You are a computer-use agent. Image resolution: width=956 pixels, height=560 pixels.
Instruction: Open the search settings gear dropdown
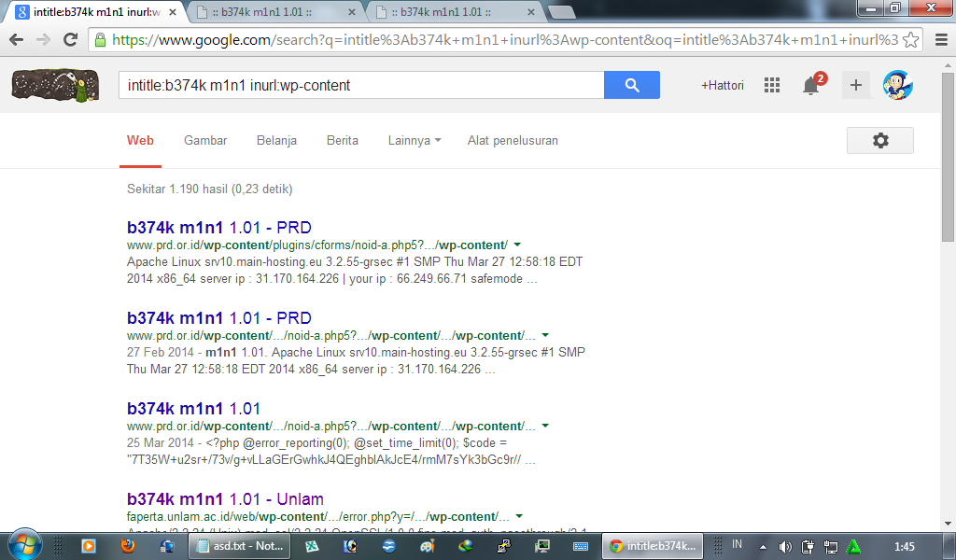pos(879,140)
